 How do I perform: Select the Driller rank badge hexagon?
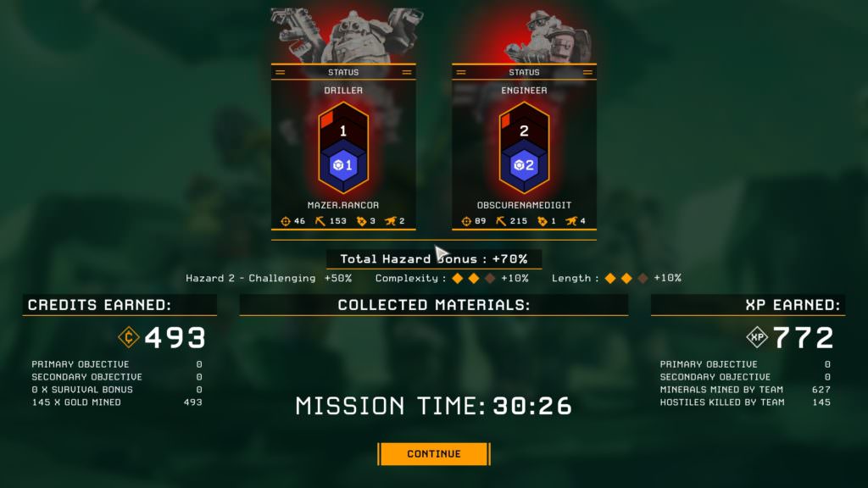tap(343, 147)
